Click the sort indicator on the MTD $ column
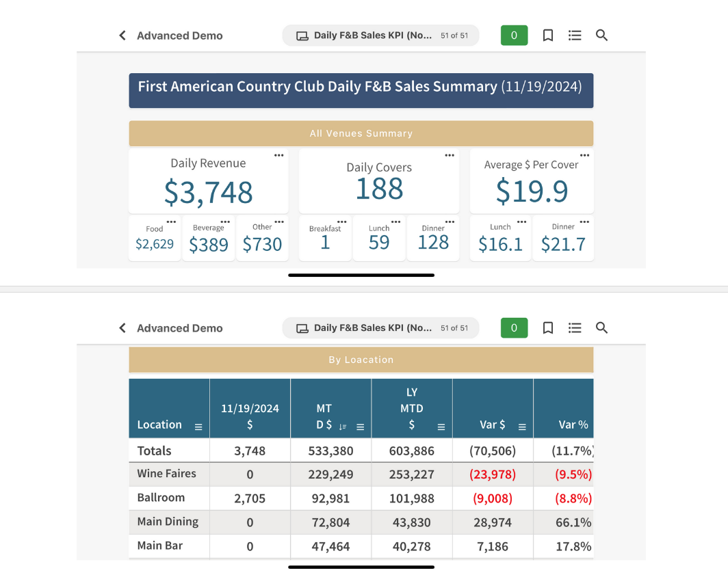 click(341, 425)
